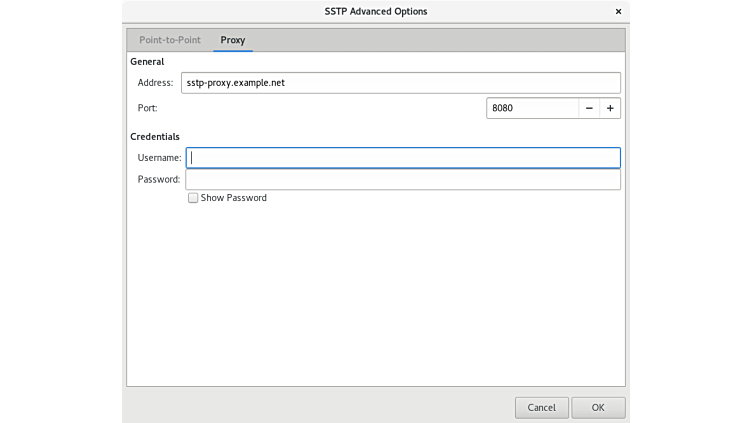
Task: Click the 'Username:' label
Action: point(159,158)
